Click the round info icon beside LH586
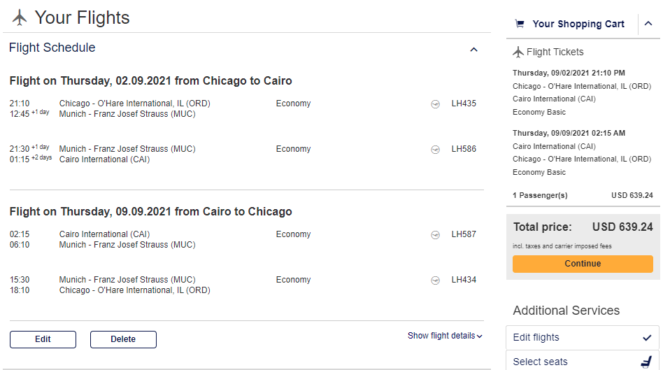Screen dimensions: 670x370 (435, 150)
